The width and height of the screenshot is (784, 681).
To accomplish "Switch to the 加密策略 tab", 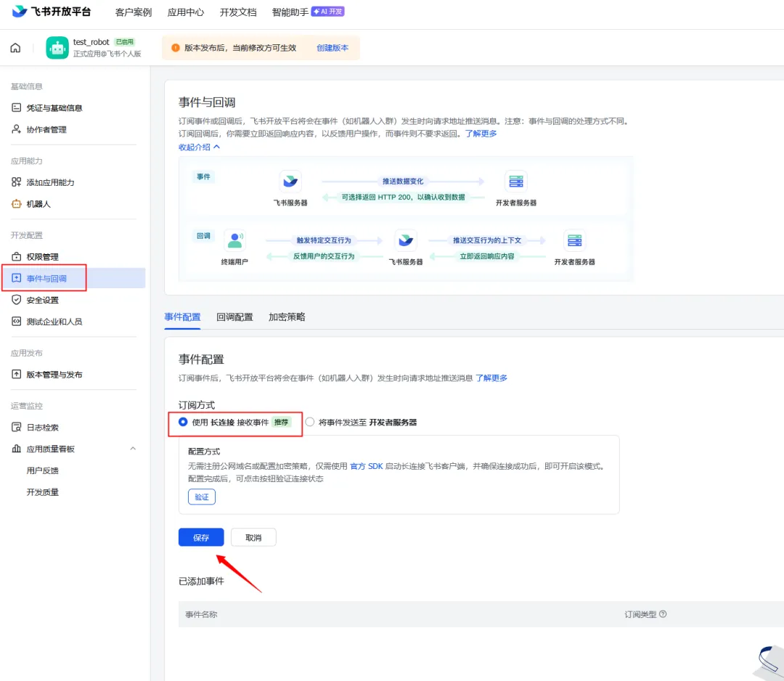I will point(287,317).
